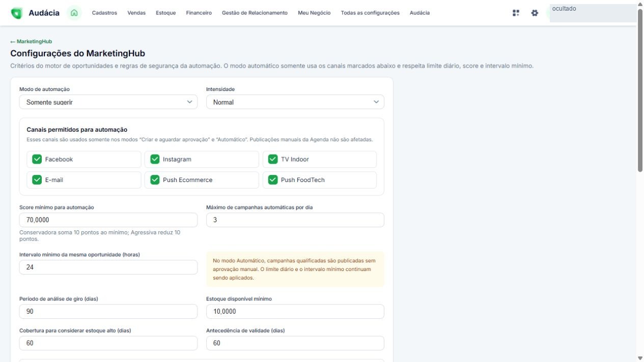This screenshot has height=362, width=644.
Task: Click the page vertical scrollbar
Action: click(x=640, y=90)
